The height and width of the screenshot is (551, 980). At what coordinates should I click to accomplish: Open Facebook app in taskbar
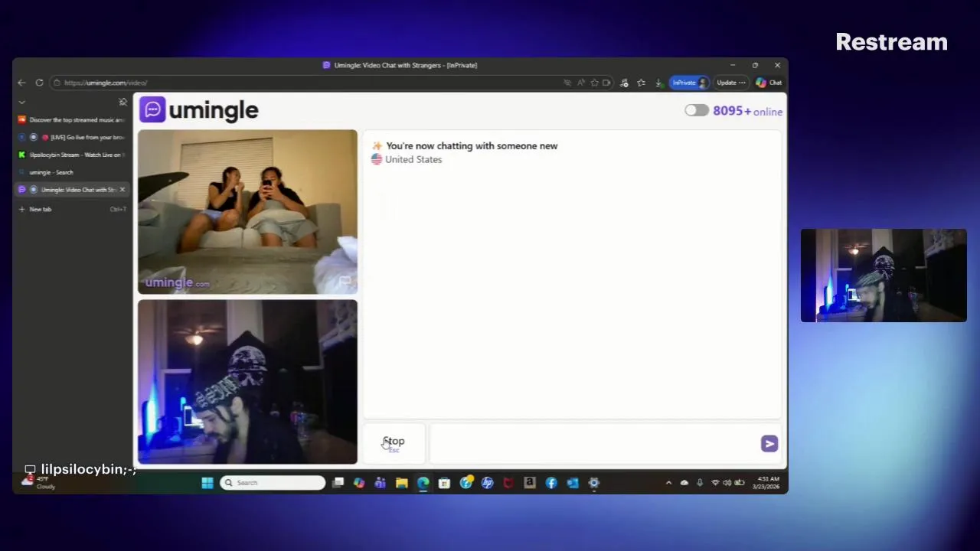point(551,483)
